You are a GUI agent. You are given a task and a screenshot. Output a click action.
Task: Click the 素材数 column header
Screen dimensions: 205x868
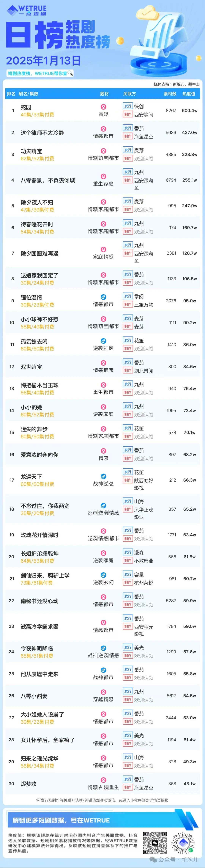(x=170, y=94)
